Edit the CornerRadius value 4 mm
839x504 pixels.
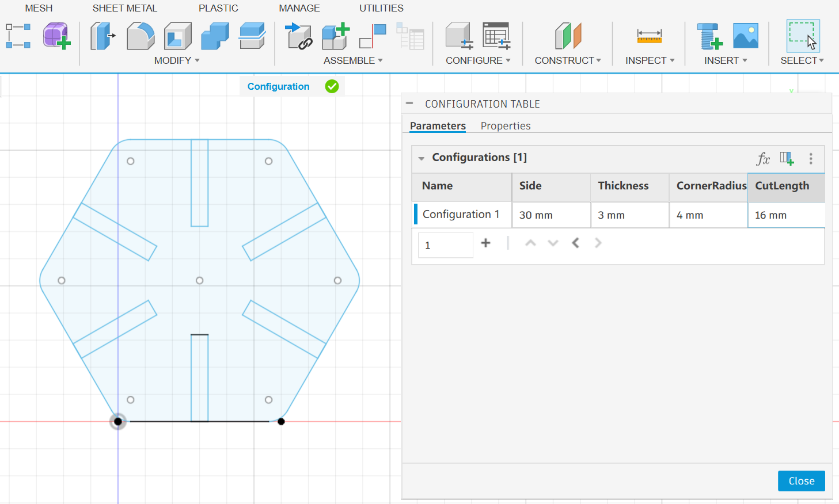pos(708,215)
